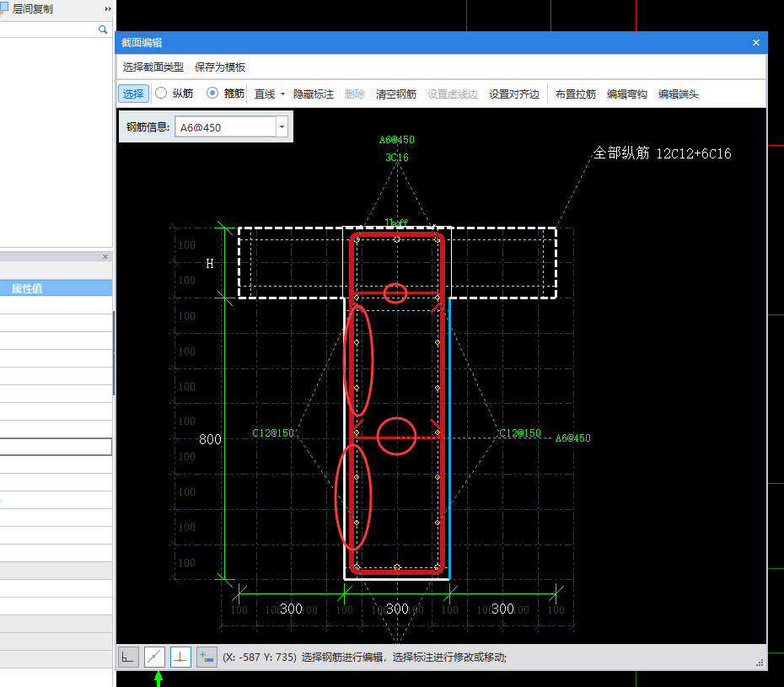The image size is (784, 687).
Task: Click the 设置虚线边 button
Action: click(x=453, y=94)
